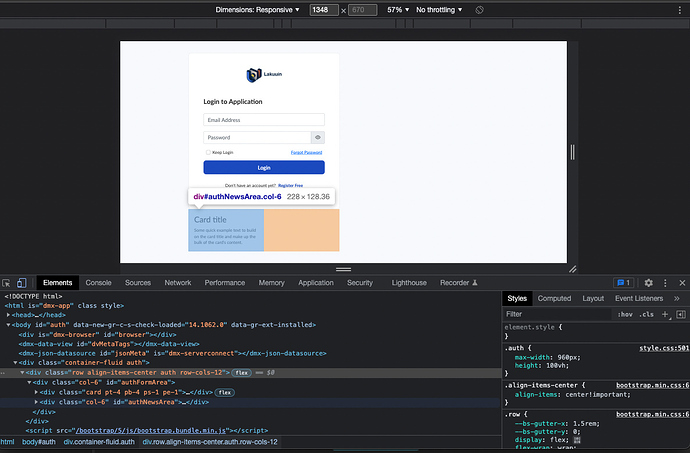The width and height of the screenshot is (690, 453).
Task: Collapse the authFormArea div node
Action: pos(29,383)
